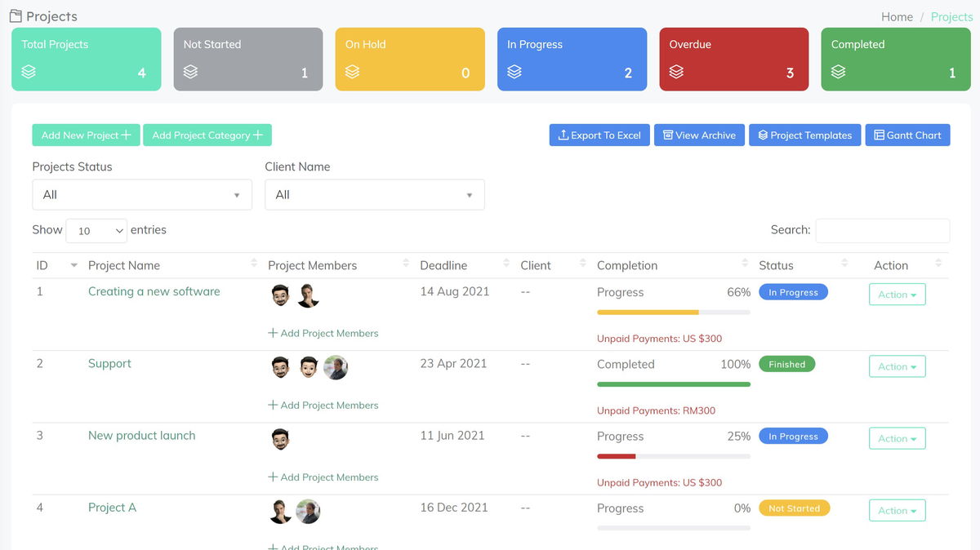Click plus icon beside Add Project Members for Support

(x=271, y=405)
